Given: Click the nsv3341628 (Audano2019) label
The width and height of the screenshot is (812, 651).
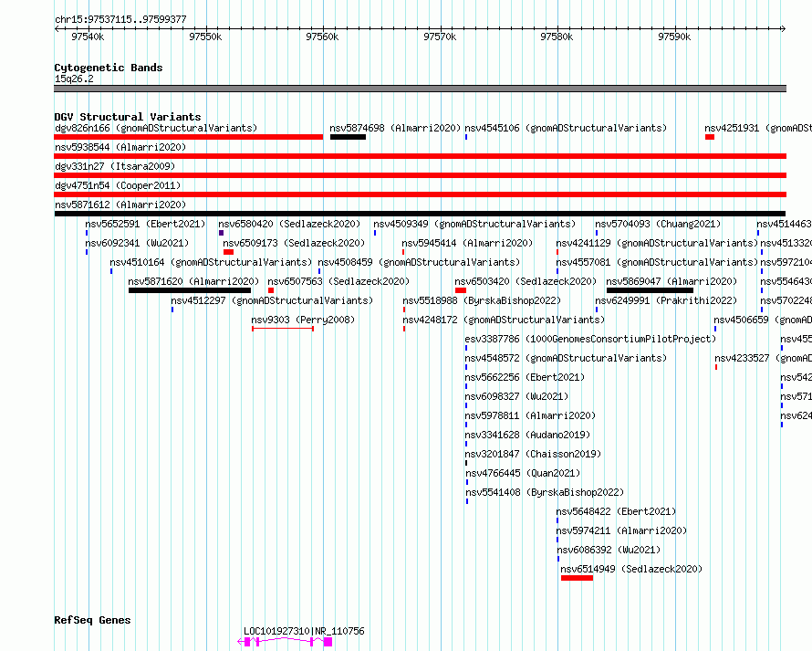Looking at the screenshot, I should (527, 435).
